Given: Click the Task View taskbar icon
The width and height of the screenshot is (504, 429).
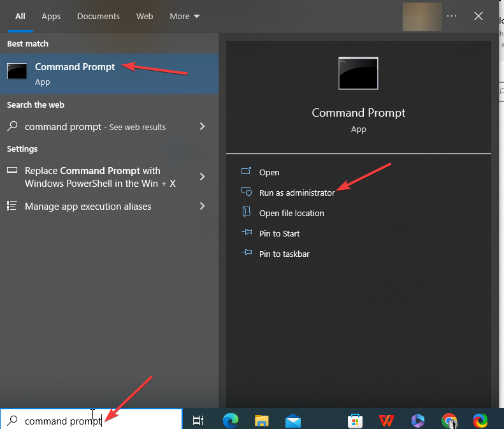Looking at the screenshot, I should (198, 420).
